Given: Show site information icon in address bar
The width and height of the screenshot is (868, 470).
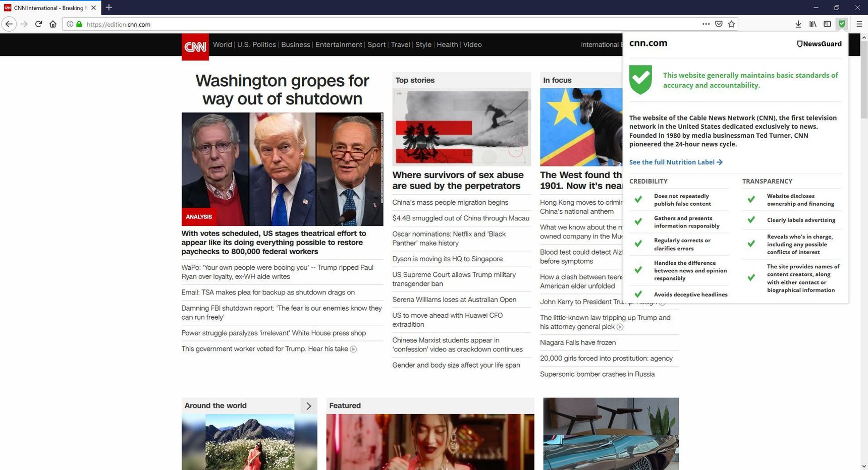Looking at the screenshot, I should (x=70, y=24).
